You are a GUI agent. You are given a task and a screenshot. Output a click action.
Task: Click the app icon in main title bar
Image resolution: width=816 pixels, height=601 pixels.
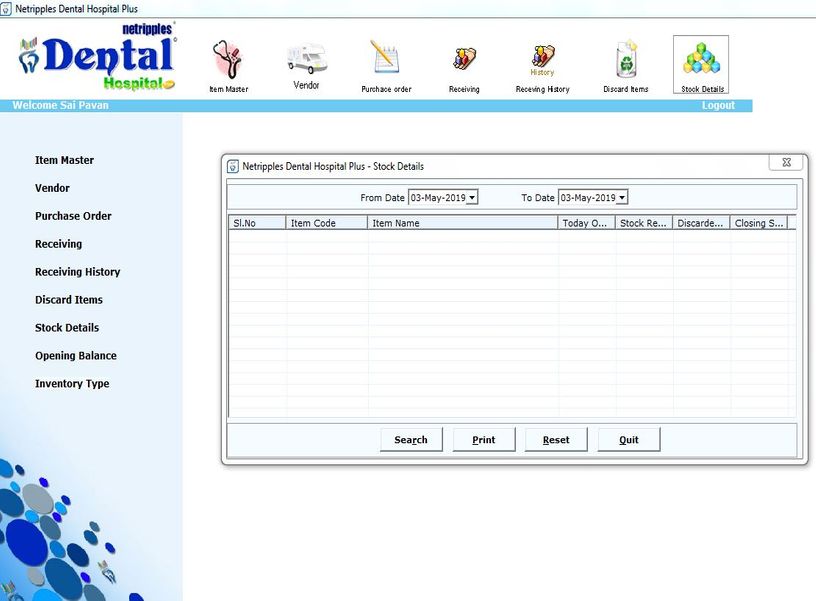pos(6,9)
